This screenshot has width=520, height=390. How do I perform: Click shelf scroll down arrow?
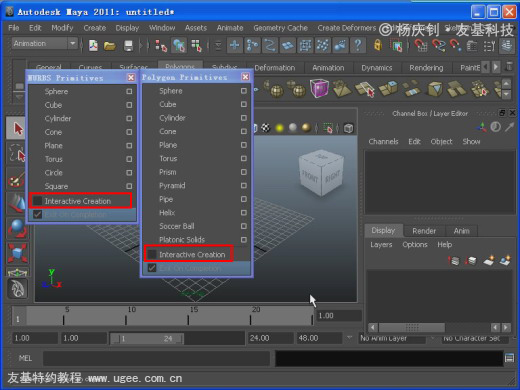506,94
